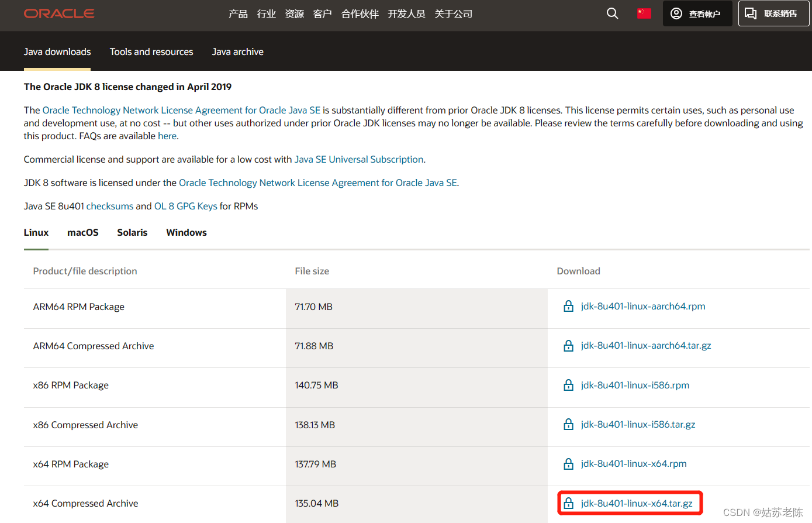Click the 'Download' column header
This screenshot has width=812, height=523.
click(x=578, y=271)
